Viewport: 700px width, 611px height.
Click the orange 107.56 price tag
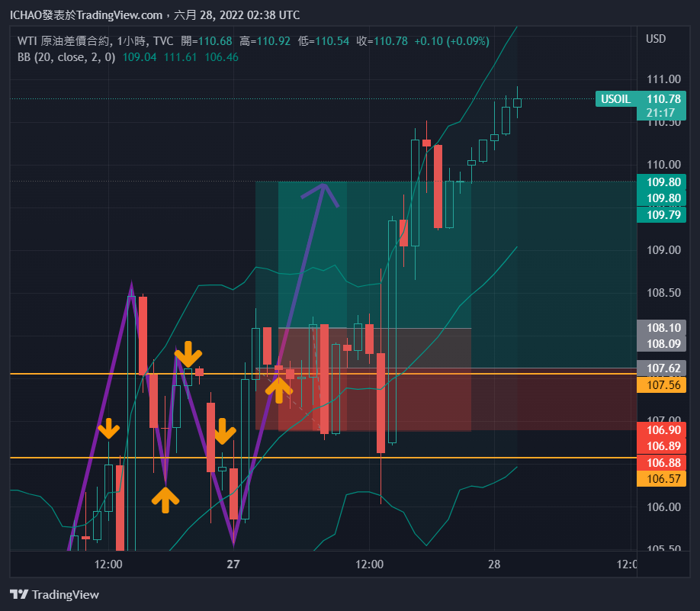pos(663,384)
